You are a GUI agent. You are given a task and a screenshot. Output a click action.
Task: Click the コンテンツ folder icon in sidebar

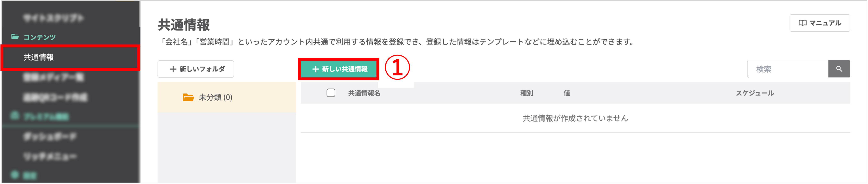click(x=15, y=36)
